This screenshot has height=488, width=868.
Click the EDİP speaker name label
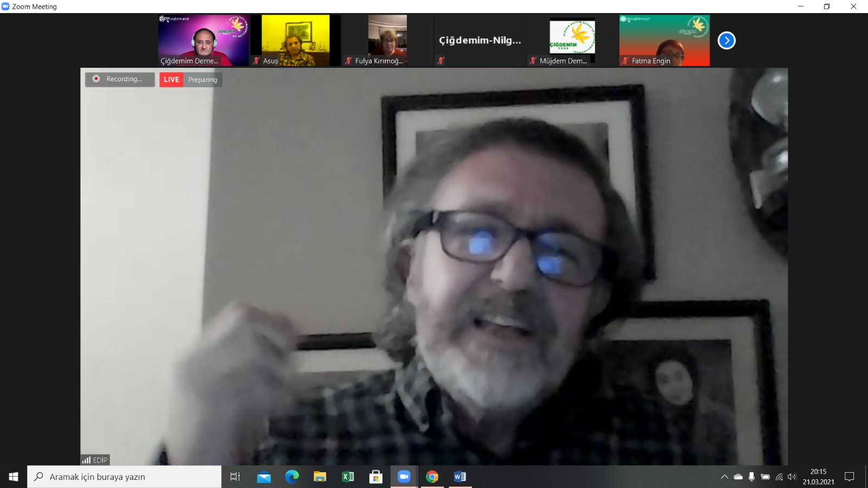tap(100, 460)
